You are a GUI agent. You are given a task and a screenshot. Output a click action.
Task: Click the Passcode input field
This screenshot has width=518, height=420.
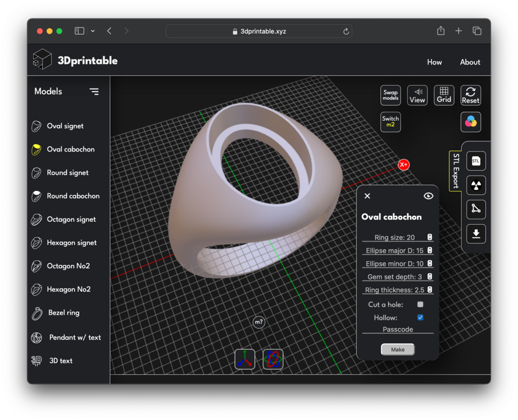click(398, 329)
